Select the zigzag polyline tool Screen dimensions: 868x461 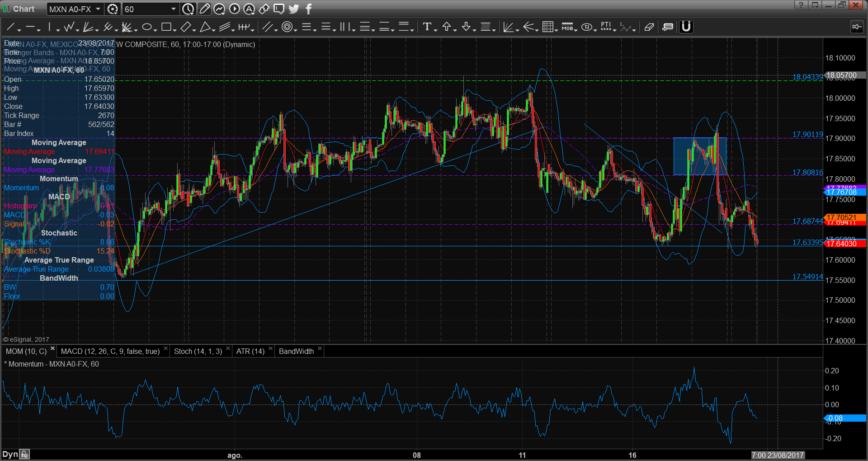pyautogui.click(x=69, y=27)
